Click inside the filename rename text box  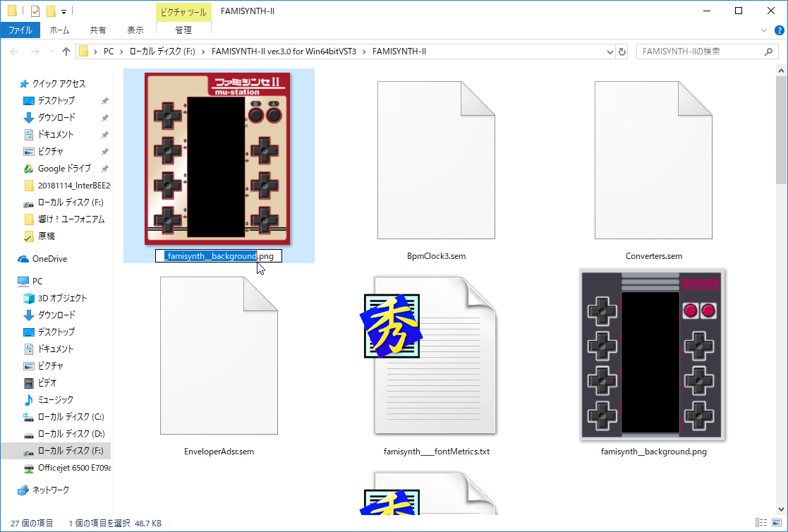coord(219,256)
